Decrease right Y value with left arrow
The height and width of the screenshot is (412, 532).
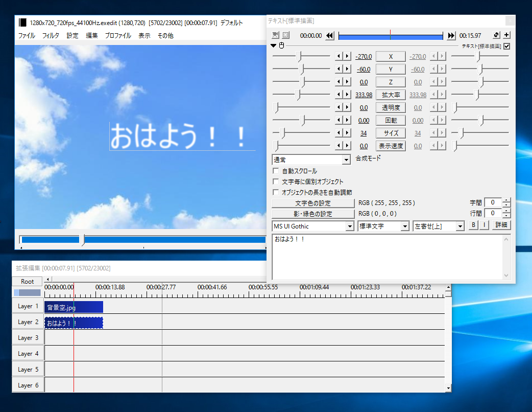[433, 69]
